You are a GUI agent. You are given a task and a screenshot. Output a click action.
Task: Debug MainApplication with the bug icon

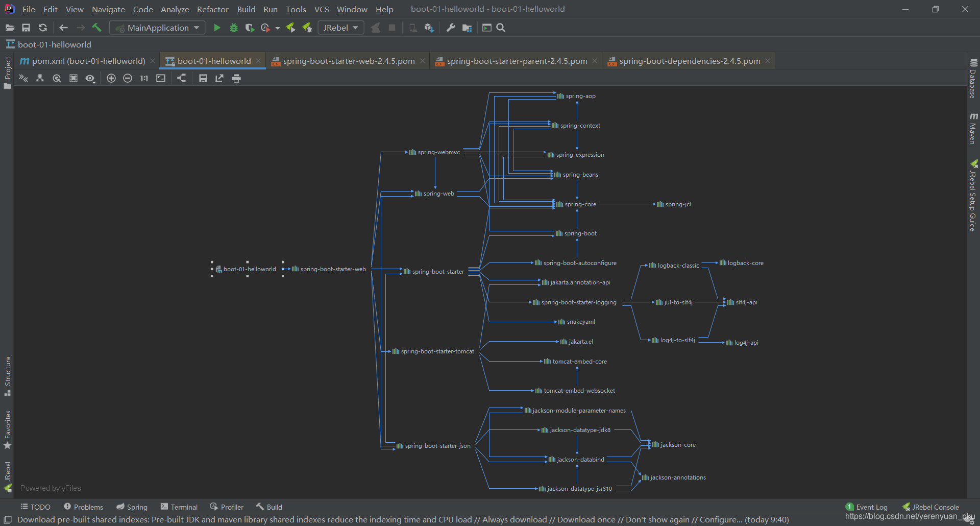tap(234, 28)
